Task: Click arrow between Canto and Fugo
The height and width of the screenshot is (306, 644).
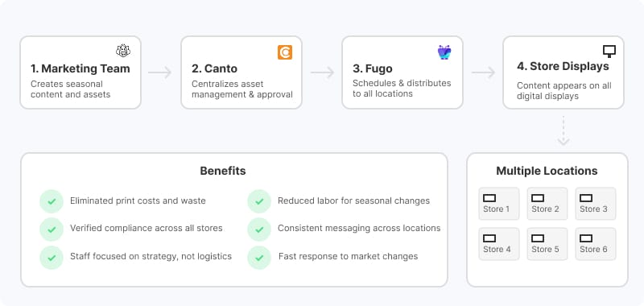Action: [x=322, y=72]
